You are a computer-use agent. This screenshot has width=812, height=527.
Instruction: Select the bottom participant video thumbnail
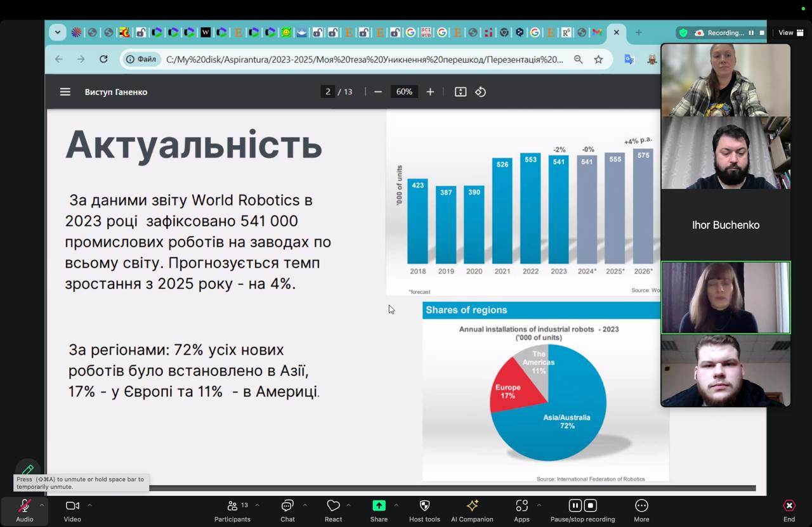(x=726, y=370)
